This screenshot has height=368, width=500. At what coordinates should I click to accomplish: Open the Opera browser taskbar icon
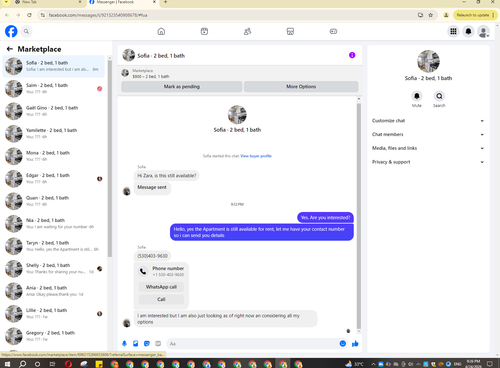point(68,364)
